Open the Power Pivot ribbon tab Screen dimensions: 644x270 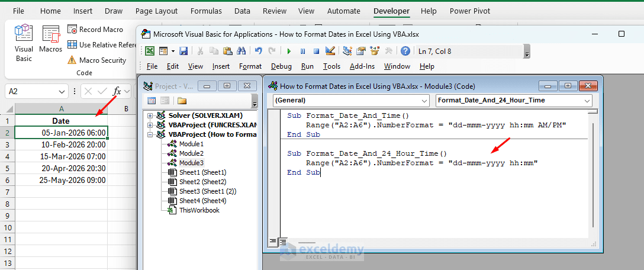pos(470,11)
